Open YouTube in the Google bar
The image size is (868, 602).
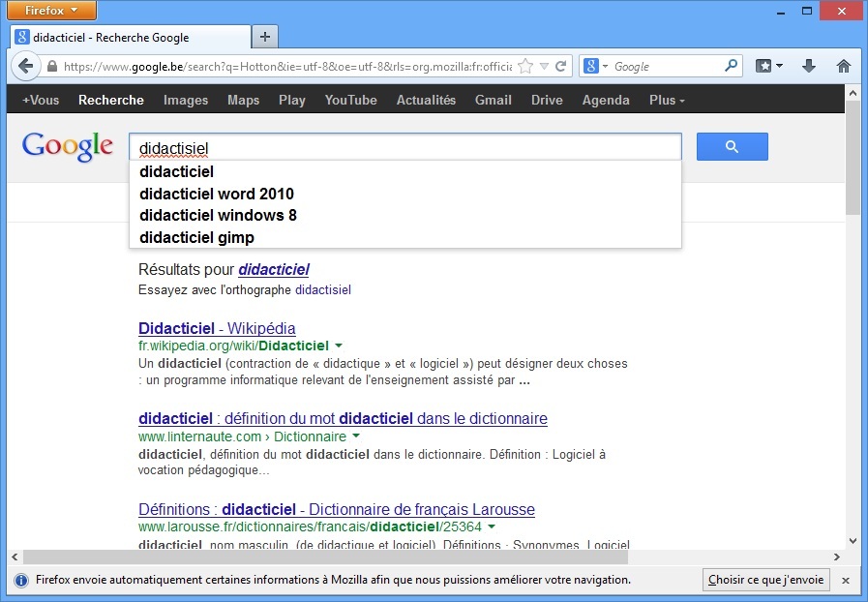coord(350,101)
